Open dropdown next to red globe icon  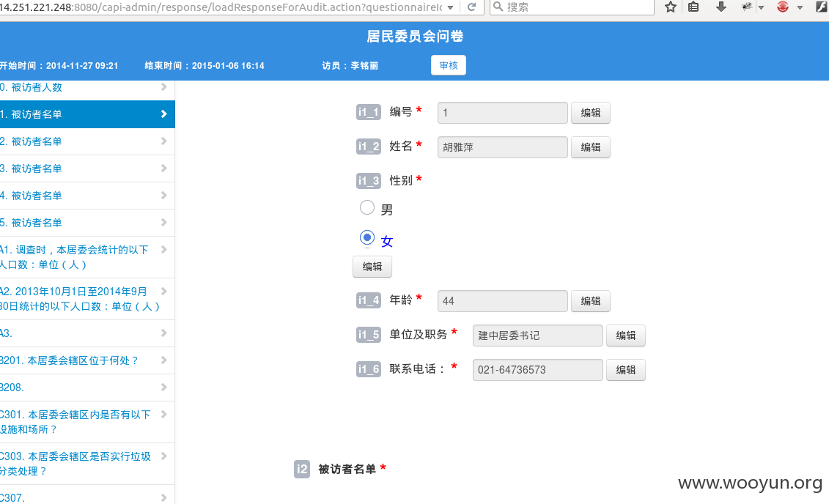(x=800, y=7)
